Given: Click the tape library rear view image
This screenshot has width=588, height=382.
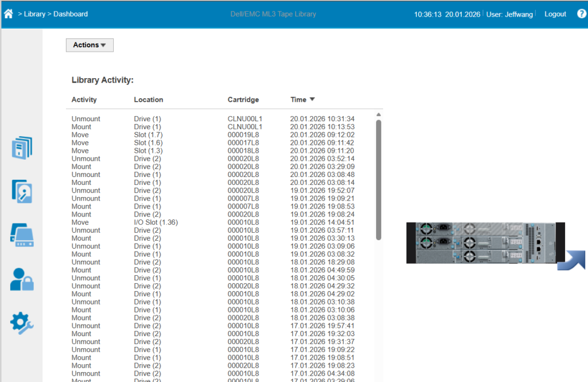Looking at the screenshot, I should tap(485, 242).
